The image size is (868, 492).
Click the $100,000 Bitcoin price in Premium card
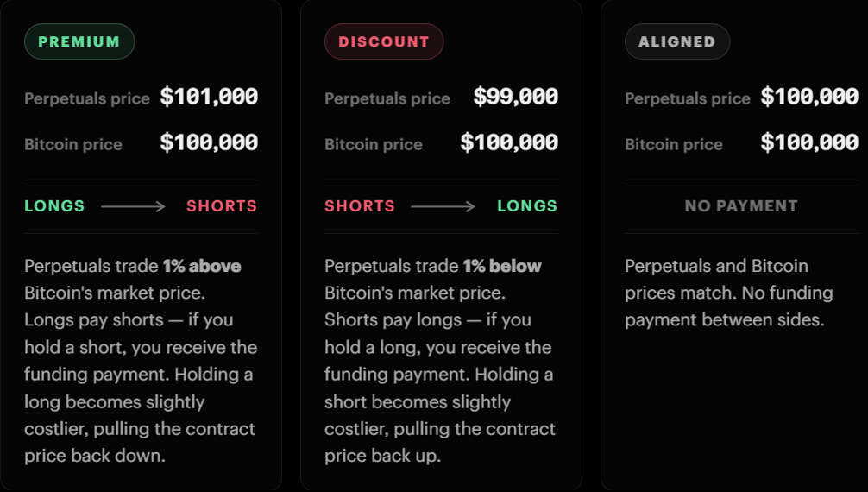(x=210, y=143)
